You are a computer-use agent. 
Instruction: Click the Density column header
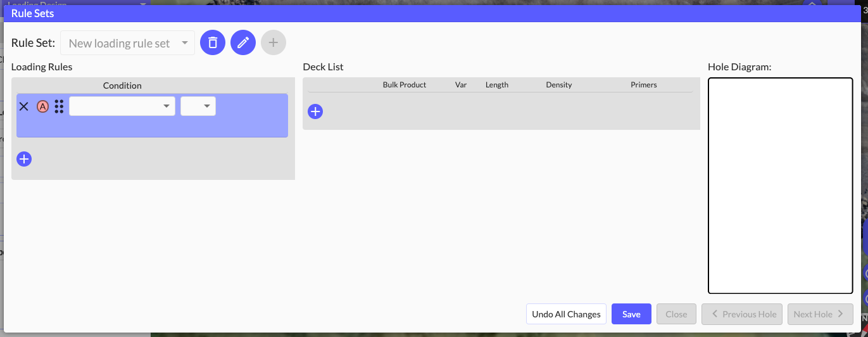[558, 85]
